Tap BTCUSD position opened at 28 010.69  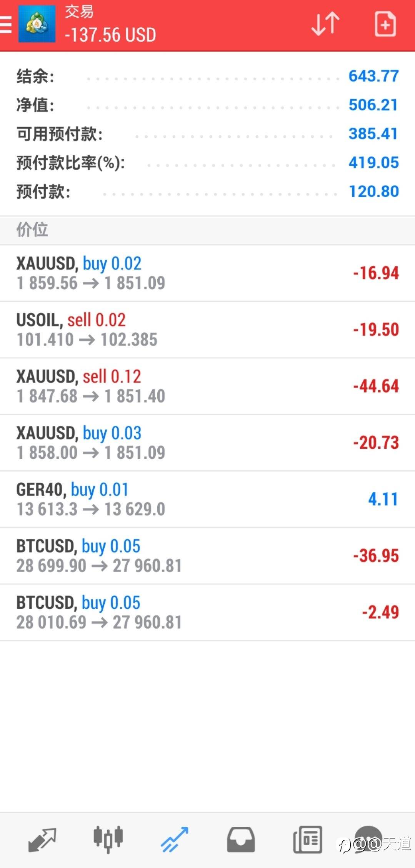click(207, 612)
